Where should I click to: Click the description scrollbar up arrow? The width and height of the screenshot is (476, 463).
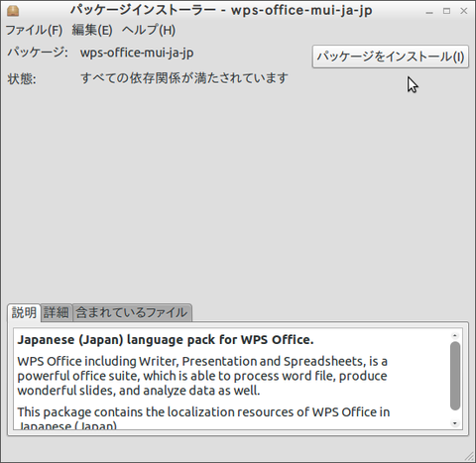click(x=455, y=335)
